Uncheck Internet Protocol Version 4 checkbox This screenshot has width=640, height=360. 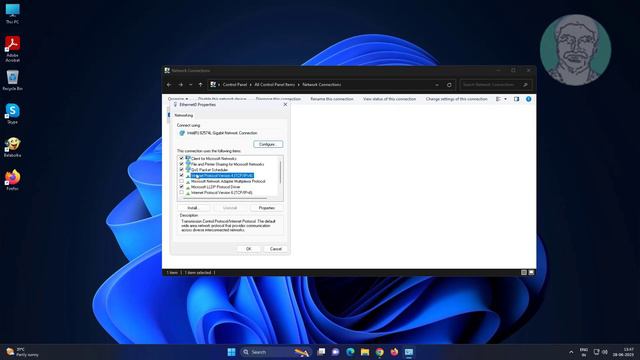point(181,176)
